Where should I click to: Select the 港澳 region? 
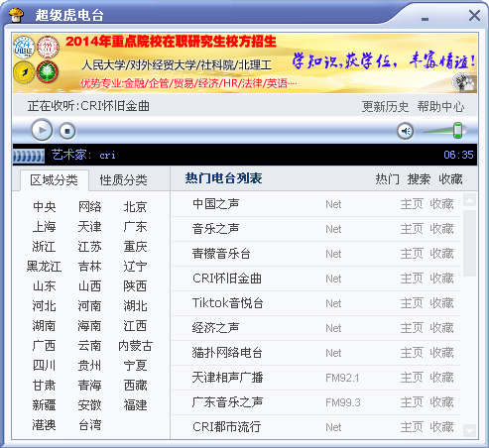tap(44, 425)
